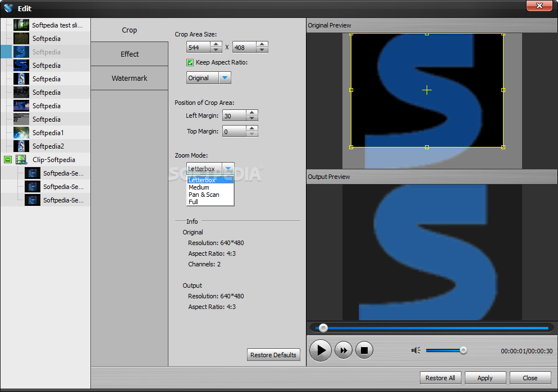Click the Close button at bottom
Viewport: 558px width, 392px height.
[530, 378]
